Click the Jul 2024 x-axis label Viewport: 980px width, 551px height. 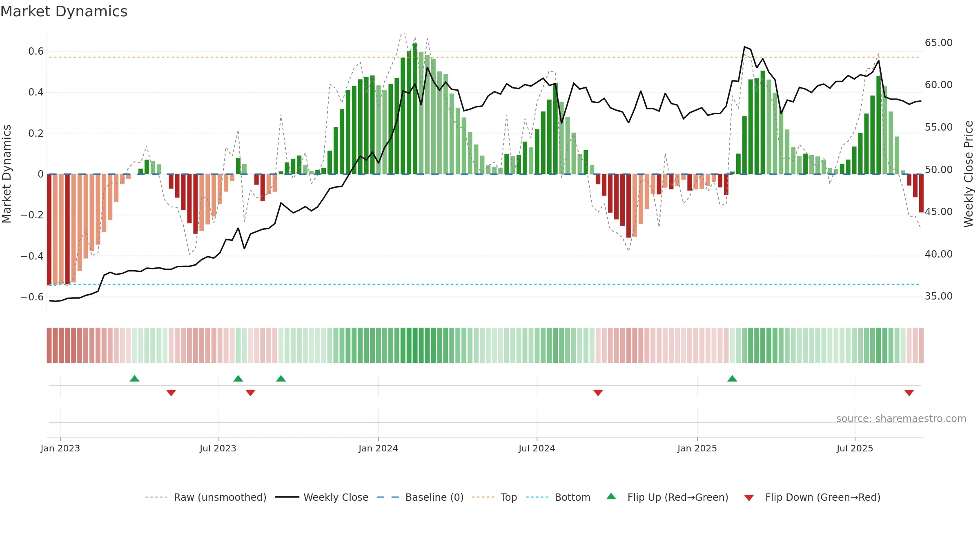coord(537,448)
